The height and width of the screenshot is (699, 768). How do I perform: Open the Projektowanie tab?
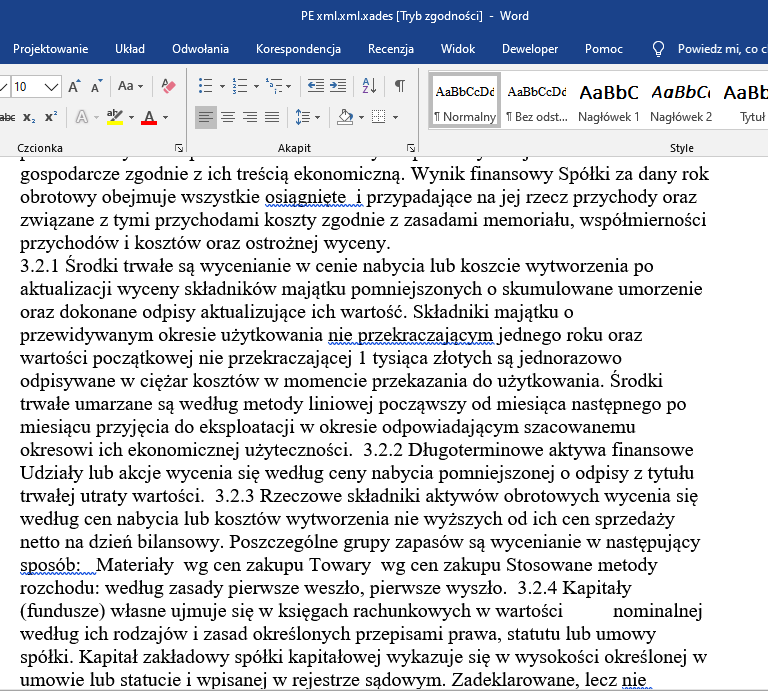(50, 49)
